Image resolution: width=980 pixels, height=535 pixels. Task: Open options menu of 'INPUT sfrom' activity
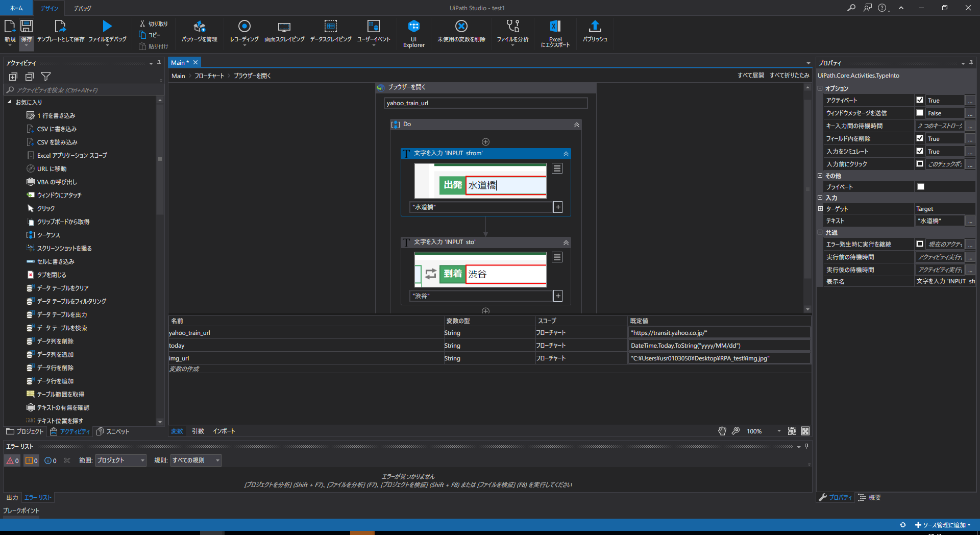click(557, 168)
